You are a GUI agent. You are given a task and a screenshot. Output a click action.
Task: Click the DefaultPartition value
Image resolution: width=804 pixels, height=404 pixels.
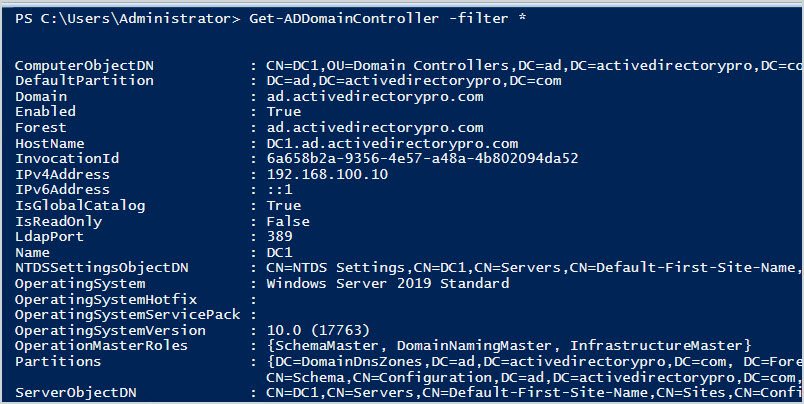pyautogui.click(x=414, y=81)
